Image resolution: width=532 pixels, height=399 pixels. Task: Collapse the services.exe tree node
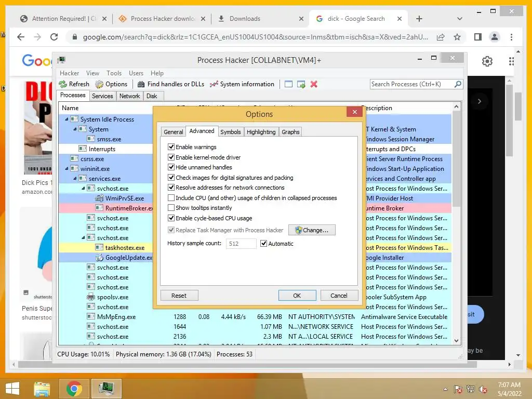[x=75, y=178]
